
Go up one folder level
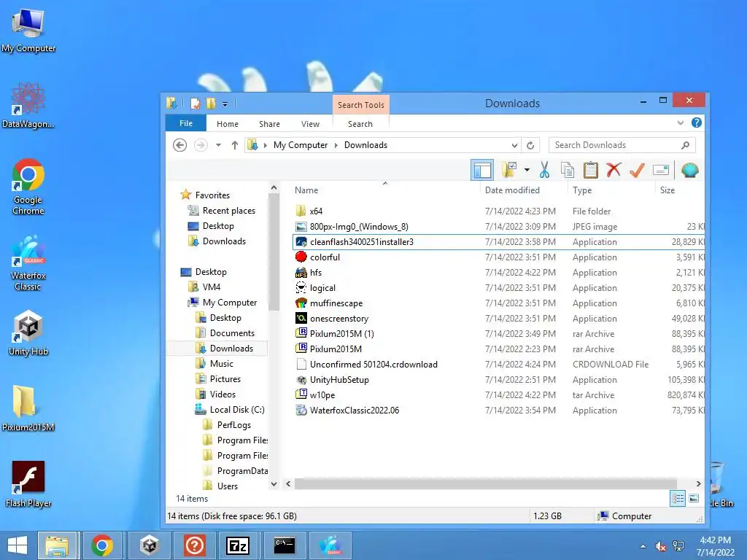pos(234,145)
